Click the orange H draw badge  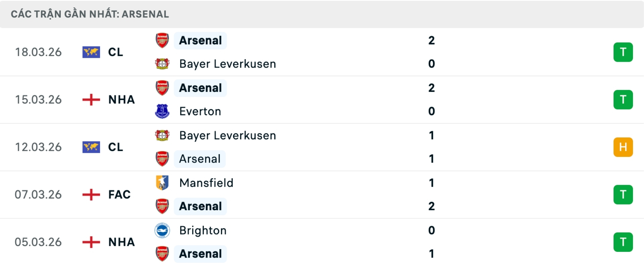[x=623, y=147]
